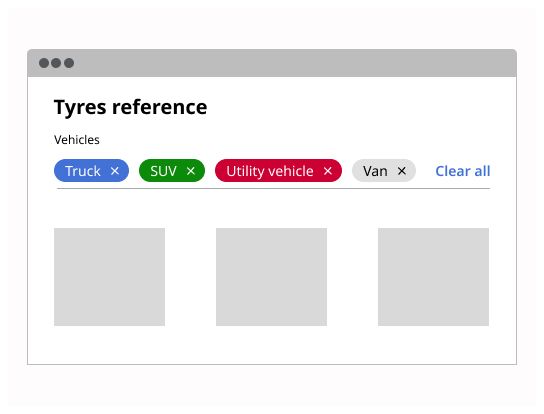Image resolution: width=544 pixels, height=414 pixels.
Task: Select the green SUV tag label
Action: [163, 171]
